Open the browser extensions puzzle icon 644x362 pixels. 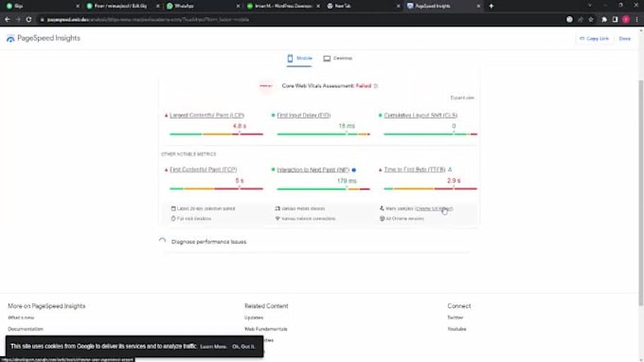604,19
